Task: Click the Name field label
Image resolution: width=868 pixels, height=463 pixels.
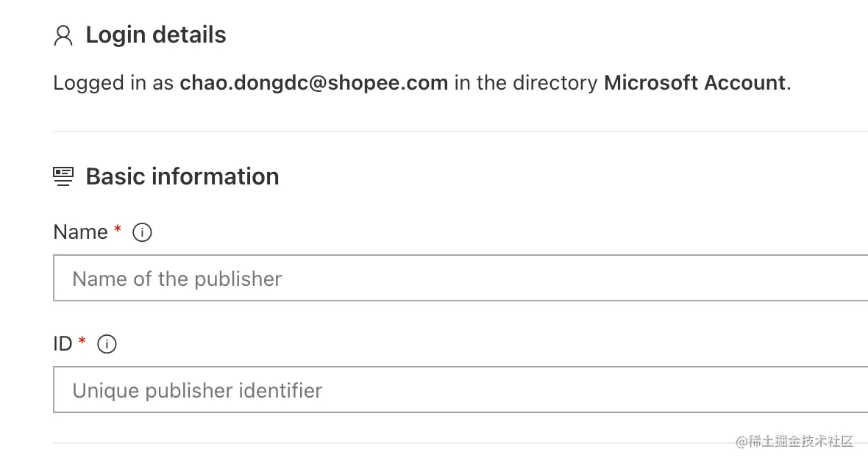Action: (x=80, y=232)
